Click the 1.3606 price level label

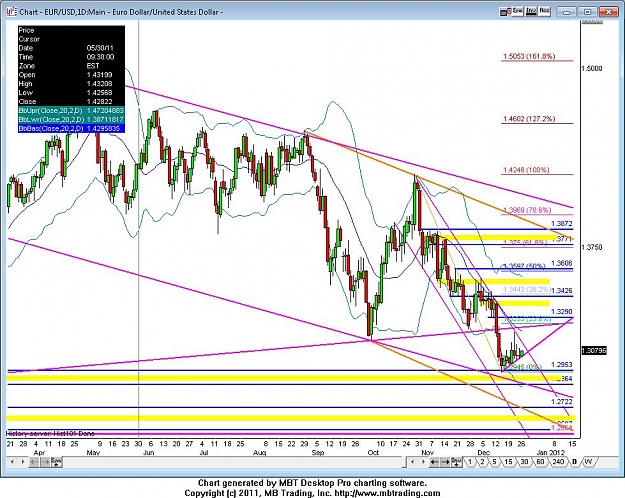(562, 263)
